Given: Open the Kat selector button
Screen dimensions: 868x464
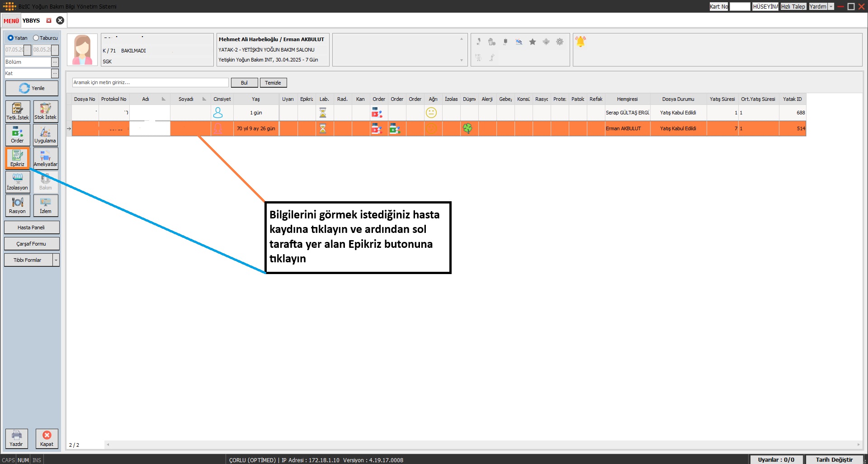Looking at the screenshot, I should 55,73.
